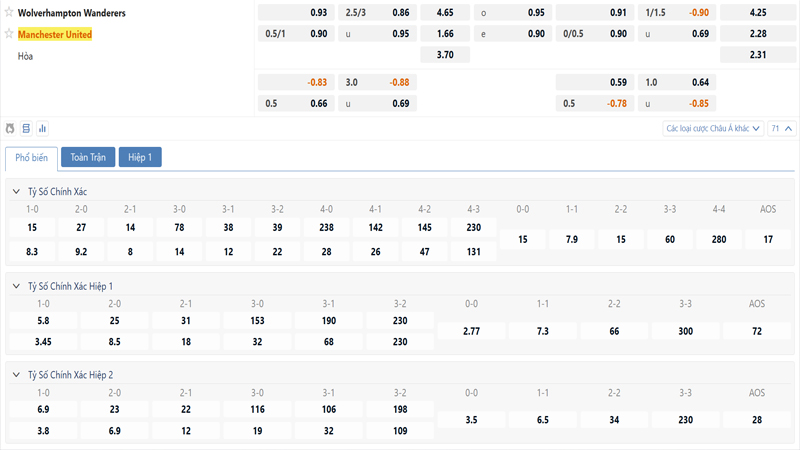The height and width of the screenshot is (450, 800).
Task: Collapse the Tỷ Số Chính Xác Hiệp 2 section
Action: (16, 374)
